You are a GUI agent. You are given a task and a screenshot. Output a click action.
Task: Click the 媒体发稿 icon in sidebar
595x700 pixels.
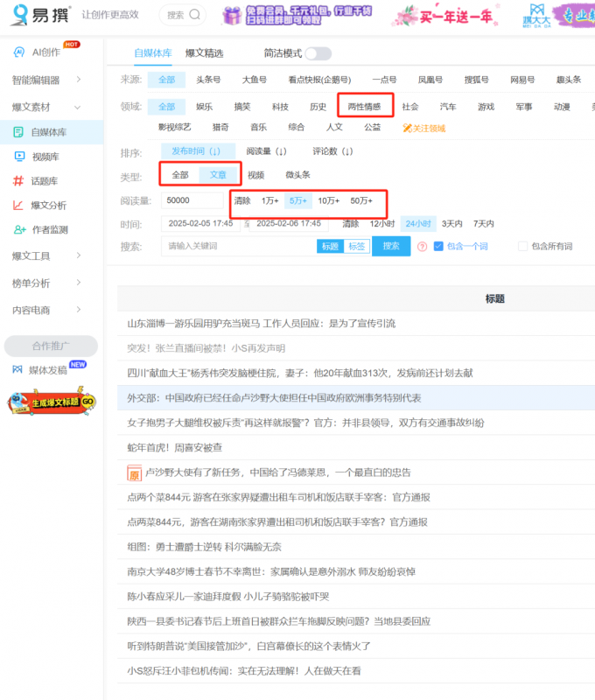click(17, 369)
